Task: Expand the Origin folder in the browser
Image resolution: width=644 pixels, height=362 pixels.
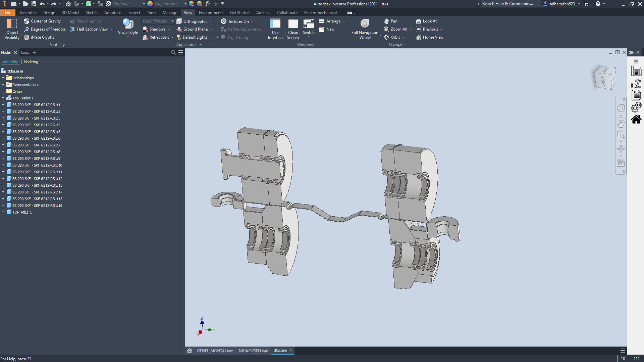Action: (3, 91)
